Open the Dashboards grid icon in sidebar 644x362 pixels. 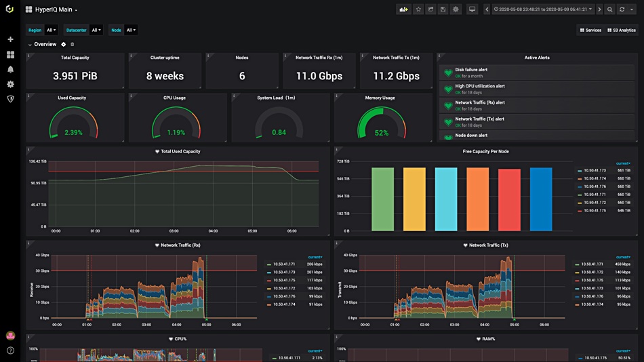11,55
